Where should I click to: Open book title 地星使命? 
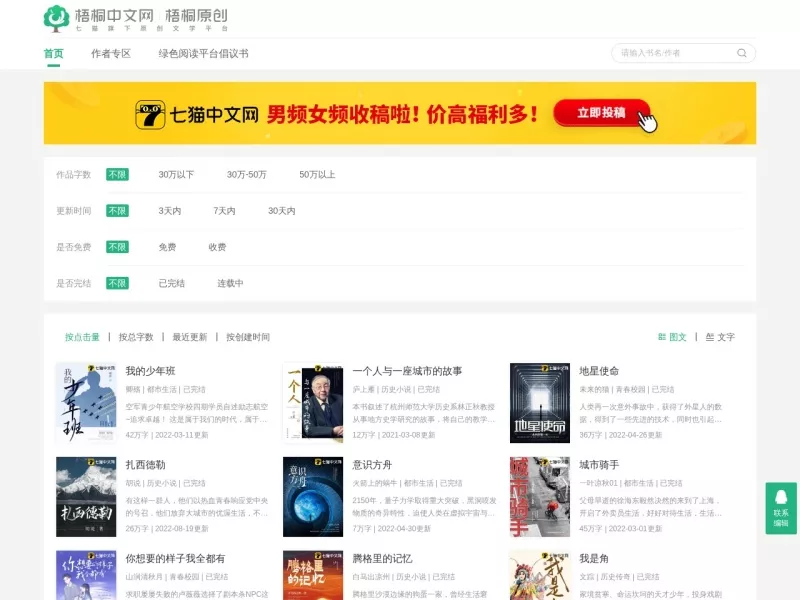tap(599, 371)
